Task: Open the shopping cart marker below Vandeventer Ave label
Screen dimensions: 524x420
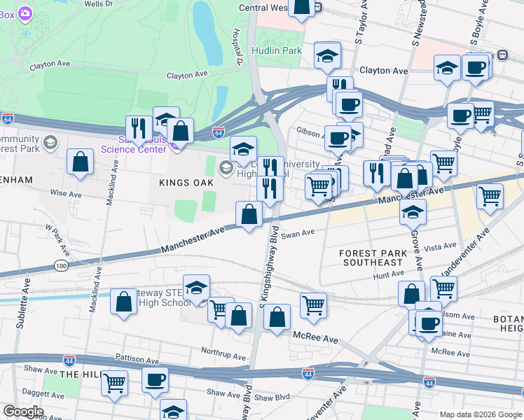Action: point(443,290)
